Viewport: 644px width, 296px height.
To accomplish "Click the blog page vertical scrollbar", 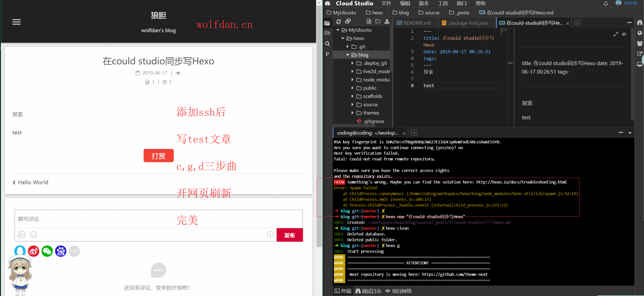I will coord(319,127).
